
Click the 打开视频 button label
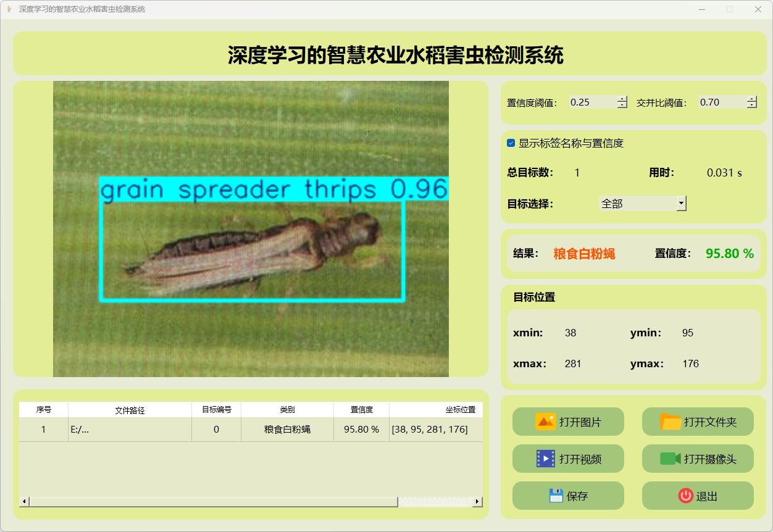tap(580, 459)
